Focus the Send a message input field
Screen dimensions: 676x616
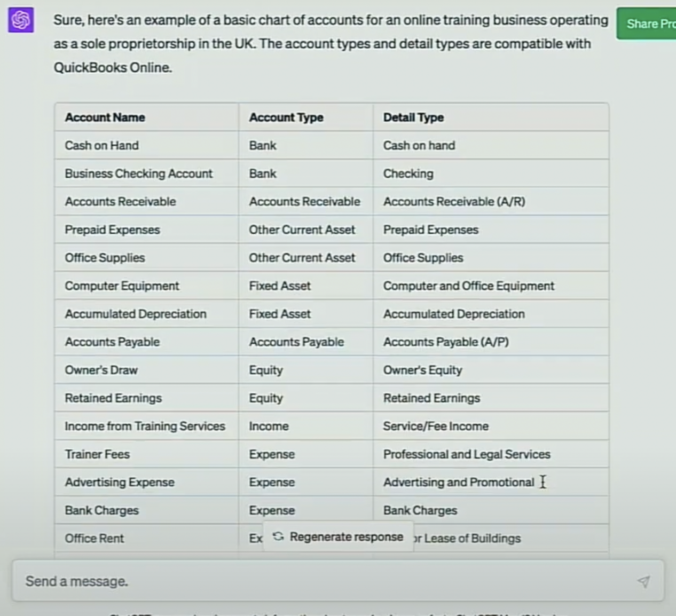click(x=320, y=581)
